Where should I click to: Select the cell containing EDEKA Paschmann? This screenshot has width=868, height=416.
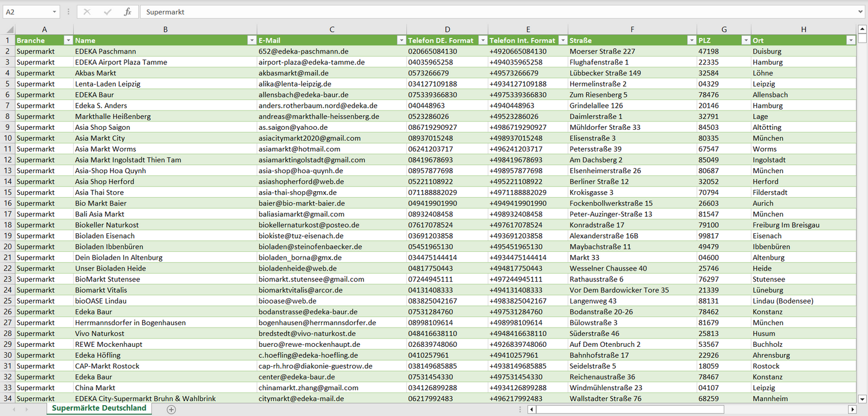(x=165, y=52)
